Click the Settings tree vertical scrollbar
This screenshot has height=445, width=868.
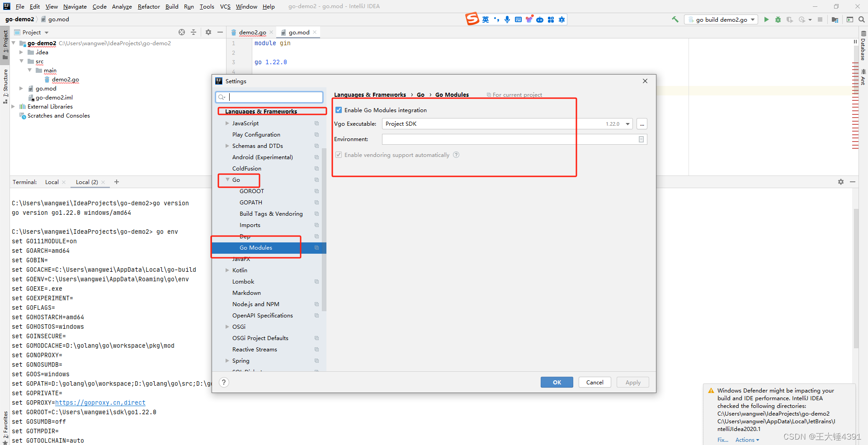[x=324, y=230]
